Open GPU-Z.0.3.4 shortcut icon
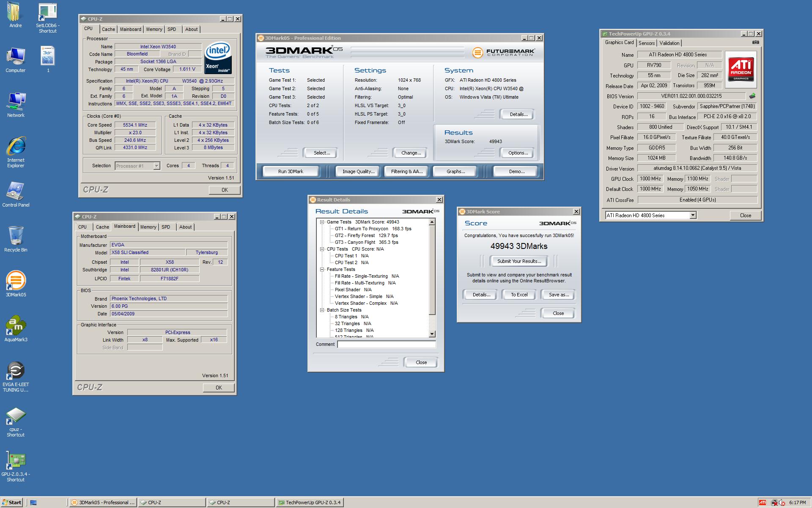The image size is (812, 508). (x=16, y=467)
